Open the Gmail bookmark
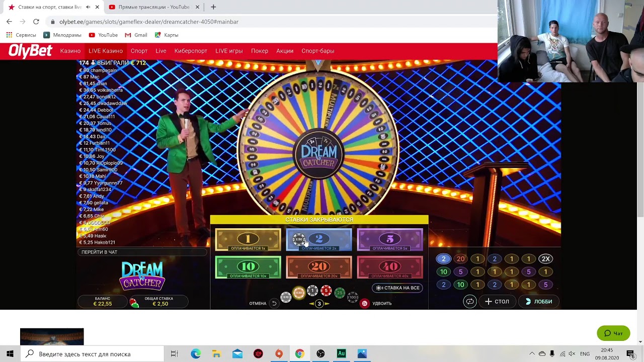This screenshot has width=644, height=362. click(136, 35)
